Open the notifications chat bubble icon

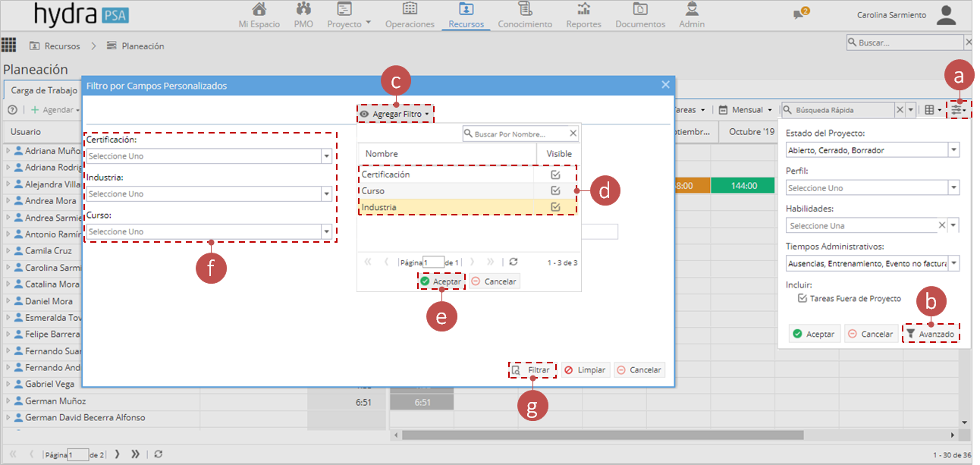pyautogui.click(x=798, y=14)
